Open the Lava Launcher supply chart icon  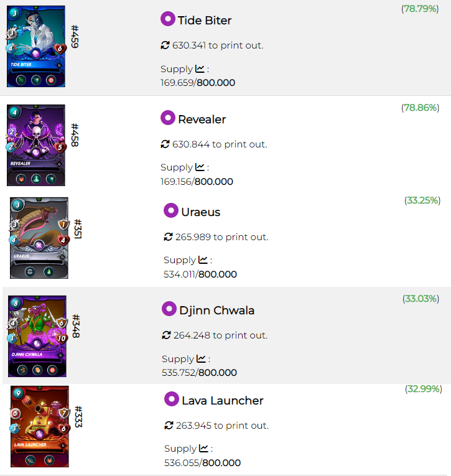pyautogui.click(x=203, y=448)
